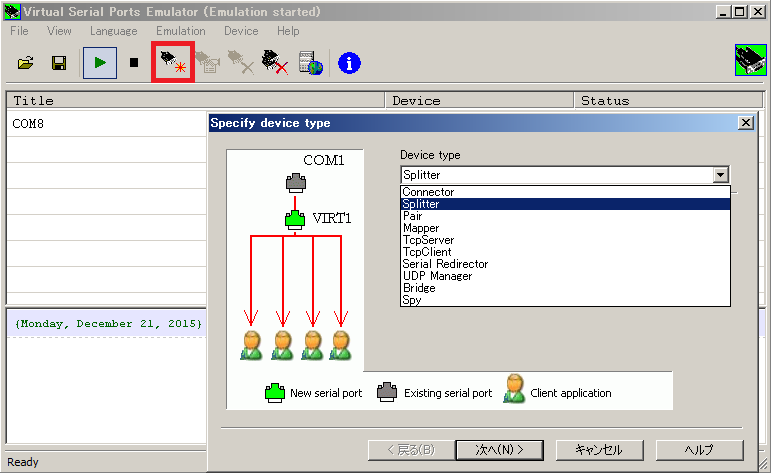Open the Language menu
771x473 pixels.
[x=113, y=31]
